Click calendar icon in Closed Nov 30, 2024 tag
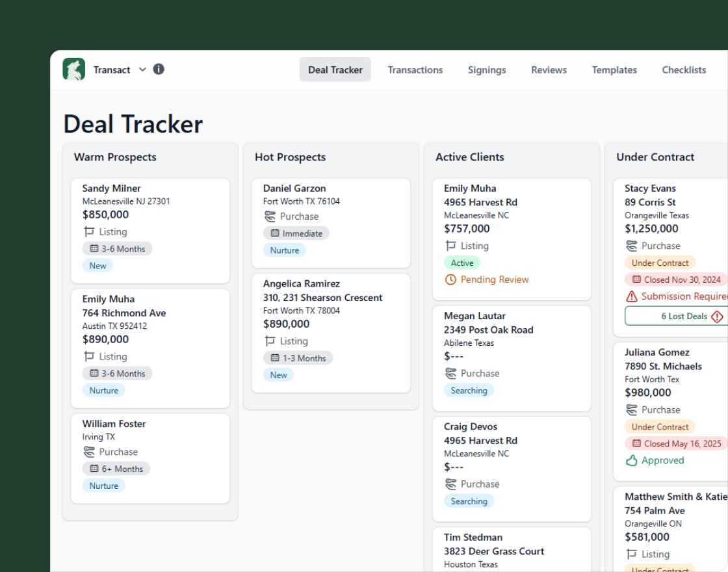This screenshot has height=572, width=728. [x=636, y=279]
